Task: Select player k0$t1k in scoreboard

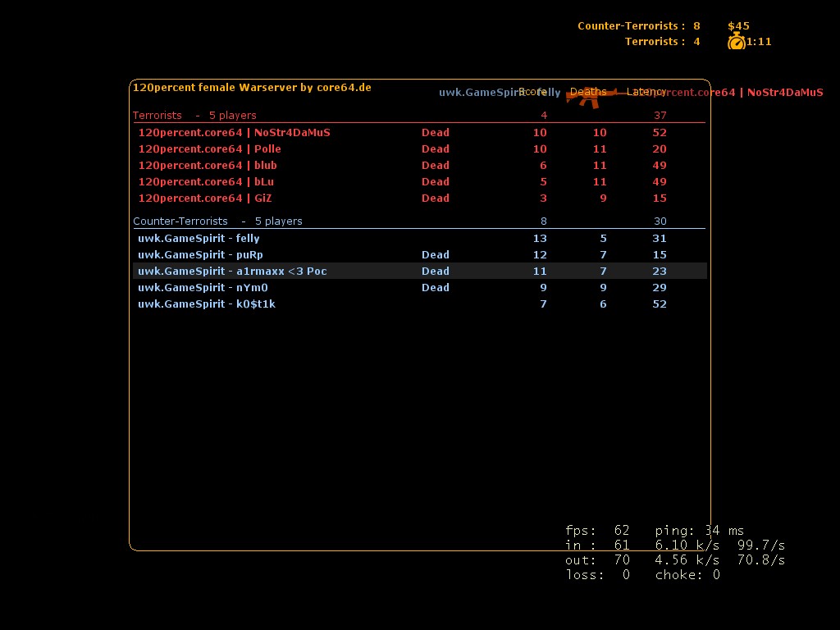Action: click(207, 304)
